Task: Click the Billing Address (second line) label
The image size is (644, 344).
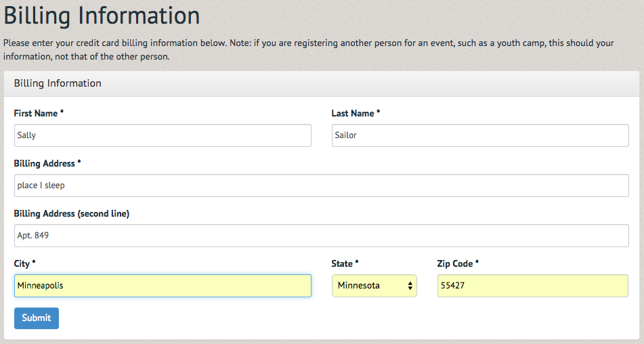Action: click(x=72, y=213)
